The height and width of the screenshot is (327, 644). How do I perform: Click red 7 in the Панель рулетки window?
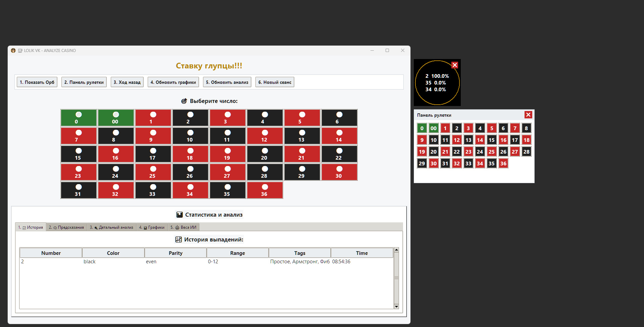point(515,128)
